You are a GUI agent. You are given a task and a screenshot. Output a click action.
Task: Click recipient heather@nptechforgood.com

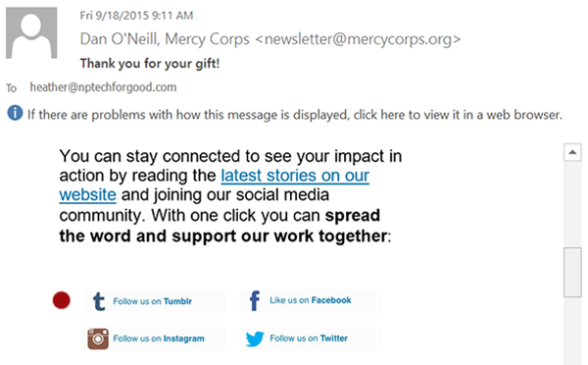[x=103, y=87]
